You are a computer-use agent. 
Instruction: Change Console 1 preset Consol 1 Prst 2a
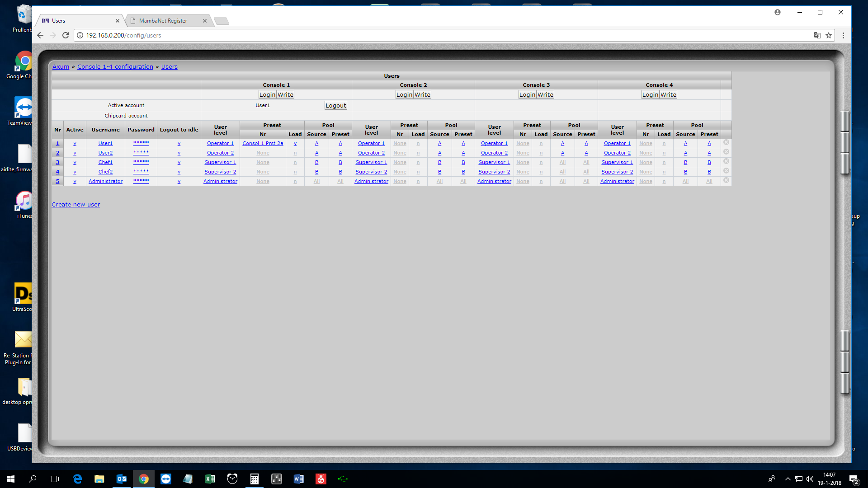(x=263, y=144)
